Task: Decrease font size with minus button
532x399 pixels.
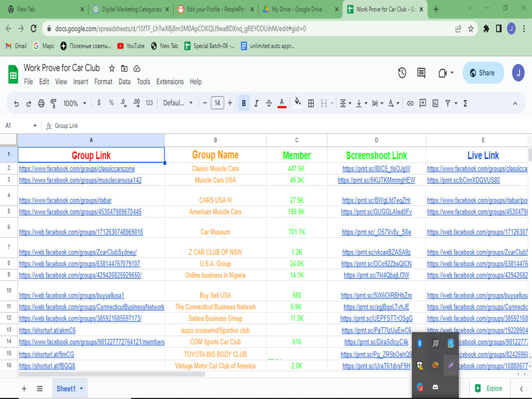Action: (205, 103)
